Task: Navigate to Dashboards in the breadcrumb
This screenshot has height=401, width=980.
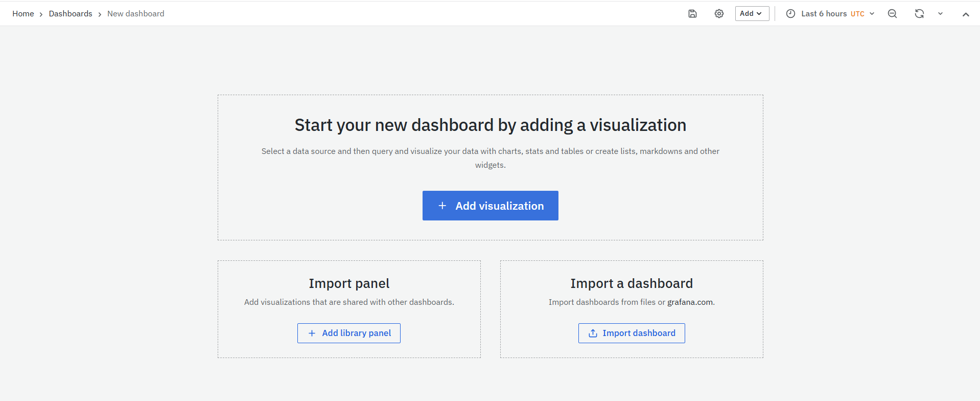Action: [71, 14]
